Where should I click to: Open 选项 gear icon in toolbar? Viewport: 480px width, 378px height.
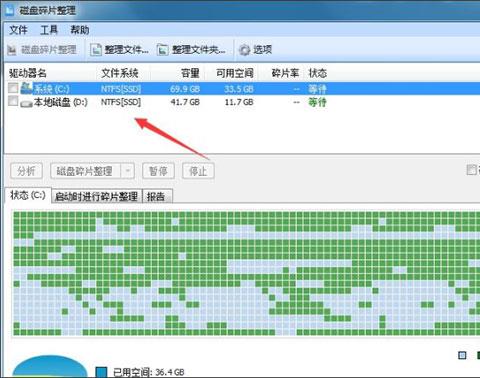pyautogui.click(x=244, y=50)
